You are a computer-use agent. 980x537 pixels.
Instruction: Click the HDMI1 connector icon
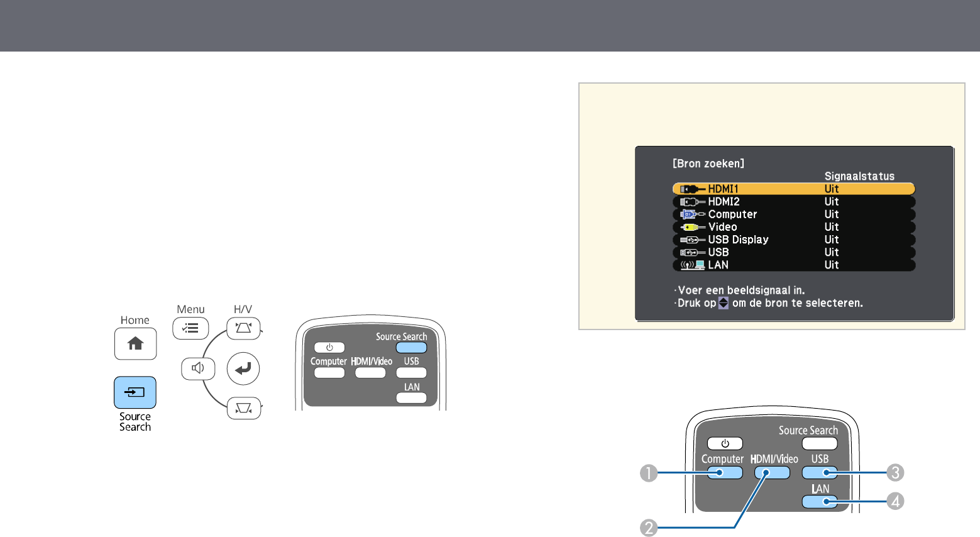[x=693, y=189]
